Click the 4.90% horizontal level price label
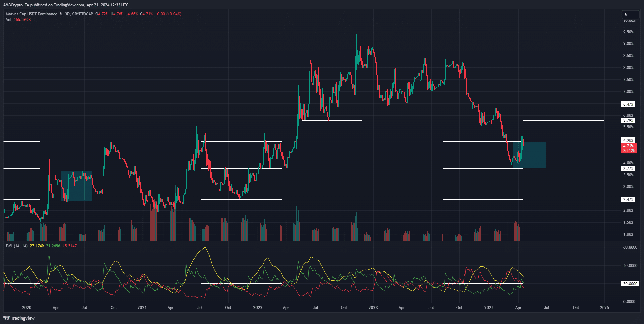Image resolution: width=644 pixels, height=324 pixels. click(628, 140)
